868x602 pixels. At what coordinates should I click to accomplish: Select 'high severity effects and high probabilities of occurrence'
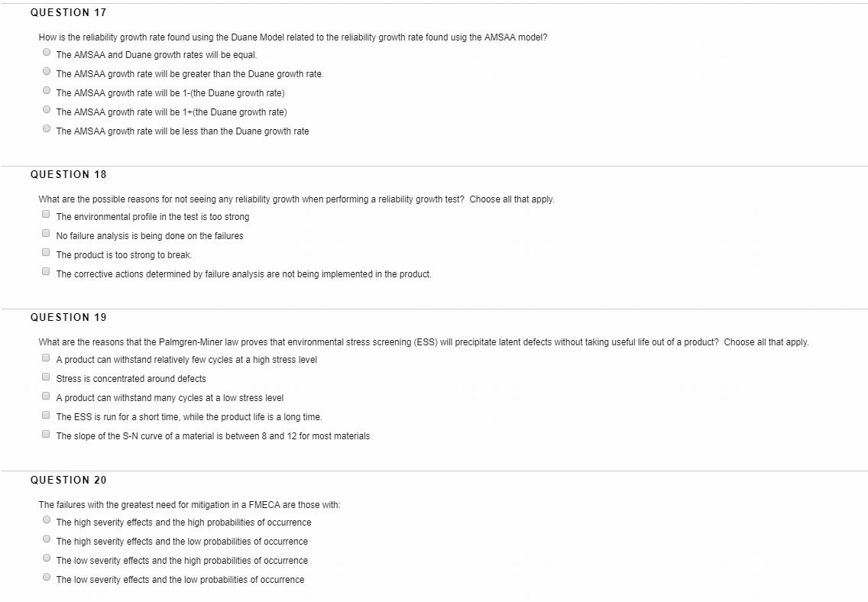click(47, 519)
